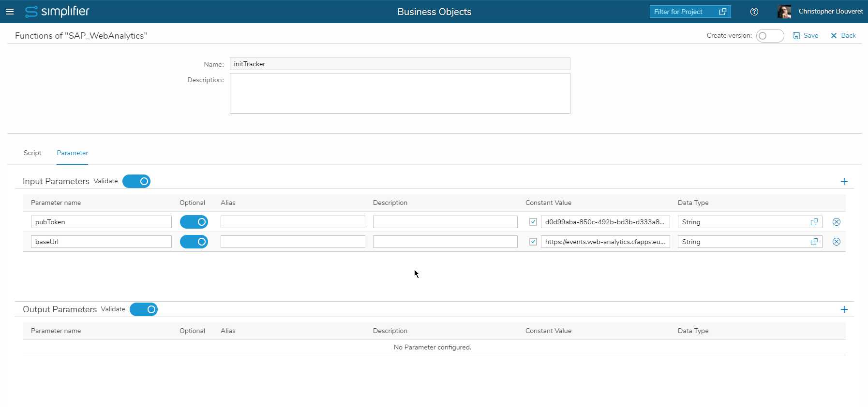Uncheck Constant Value checkbox for baseUrl
868x407 pixels.
tap(533, 242)
